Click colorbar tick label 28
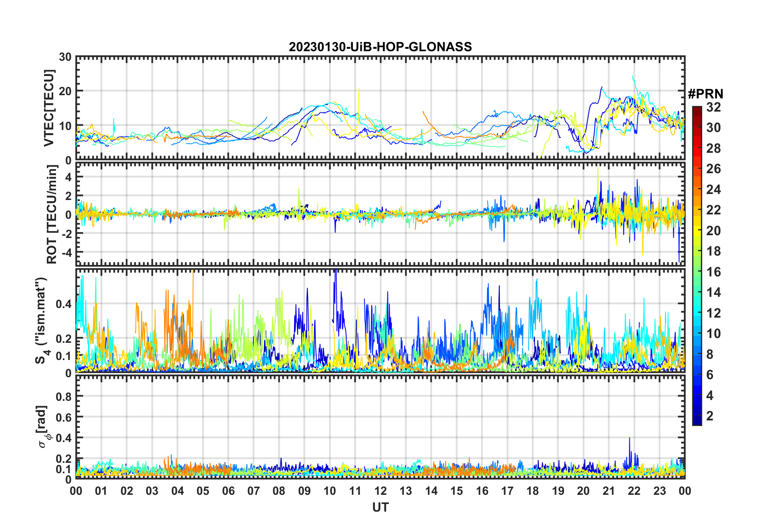 (x=713, y=148)
